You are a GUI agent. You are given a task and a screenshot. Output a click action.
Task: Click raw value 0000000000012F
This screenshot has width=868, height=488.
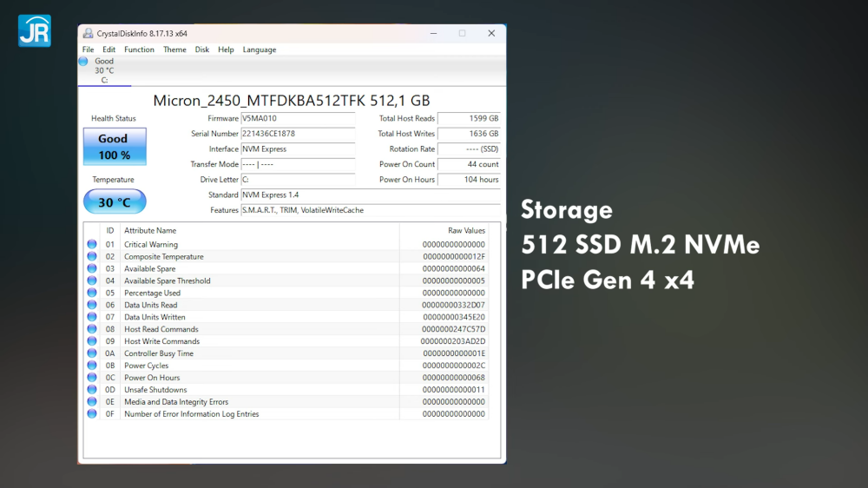[454, 256]
